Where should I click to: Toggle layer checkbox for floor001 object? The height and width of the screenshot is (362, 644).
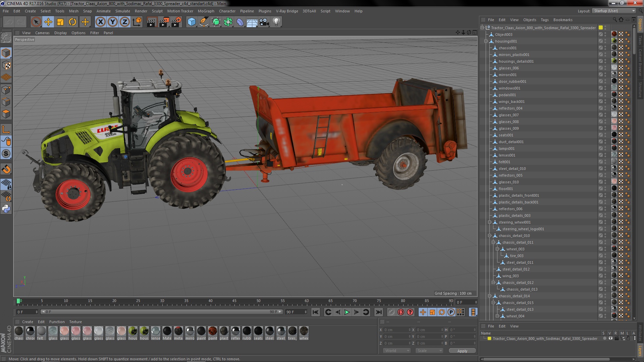(601, 189)
